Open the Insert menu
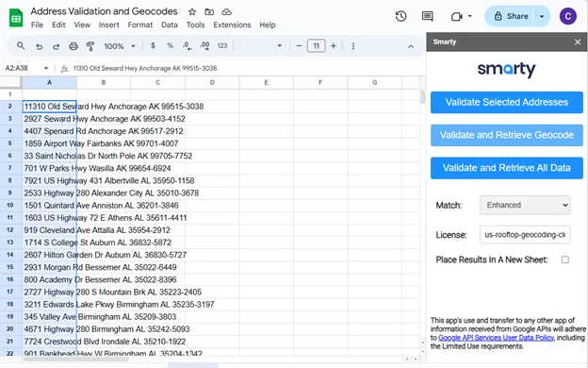The width and height of the screenshot is (588, 368). click(x=108, y=25)
